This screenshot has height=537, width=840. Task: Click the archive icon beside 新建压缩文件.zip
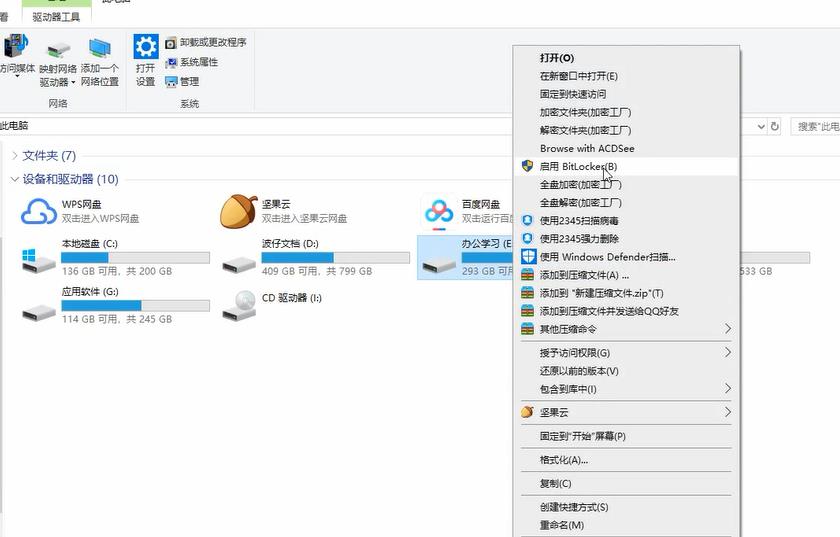(x=528, y=293)
